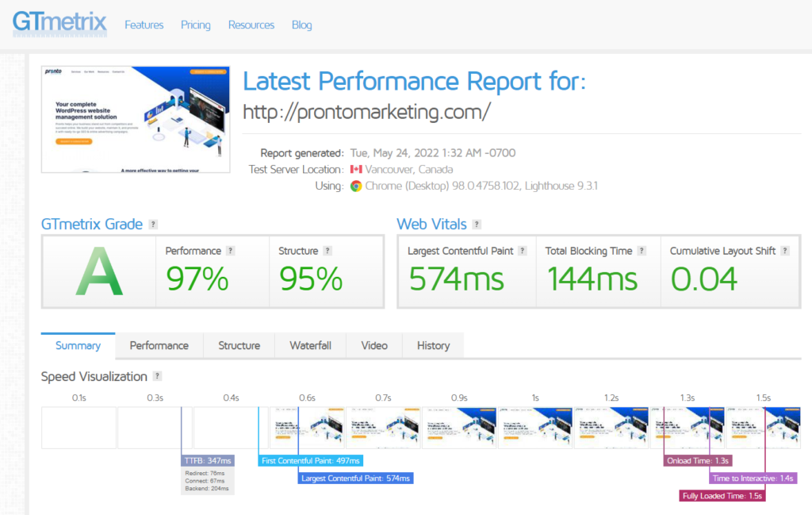Click the 97% performance score
This screenshot has height=515, width=812.
(x=197, y=279)
